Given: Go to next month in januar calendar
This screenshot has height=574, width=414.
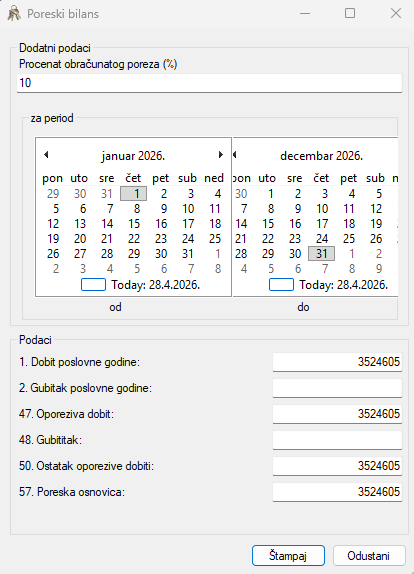Looking at the screenshot, I should [x=221, y=155].
